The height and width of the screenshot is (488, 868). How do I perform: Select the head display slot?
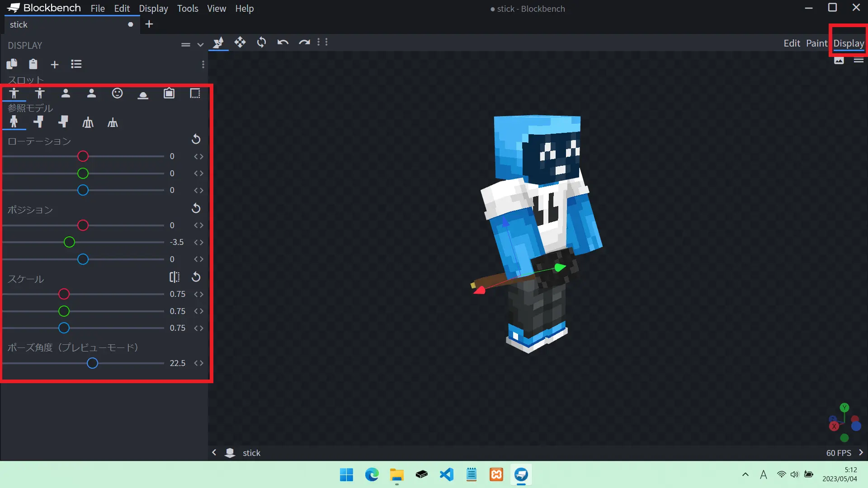117,94
